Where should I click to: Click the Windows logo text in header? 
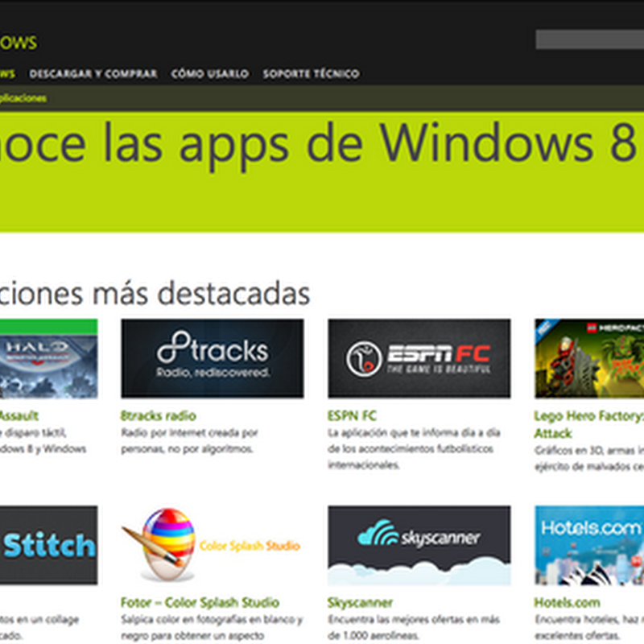pos(19,43)
